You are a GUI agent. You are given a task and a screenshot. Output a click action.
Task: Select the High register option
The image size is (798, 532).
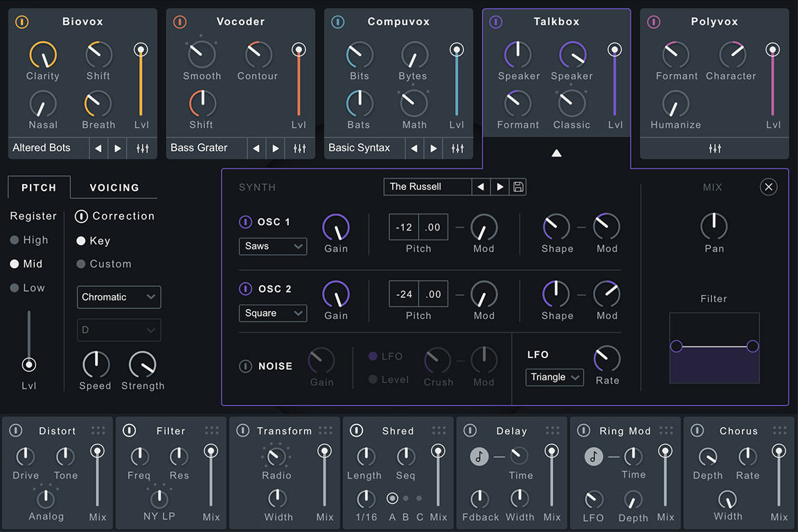(x=29, y=240)
